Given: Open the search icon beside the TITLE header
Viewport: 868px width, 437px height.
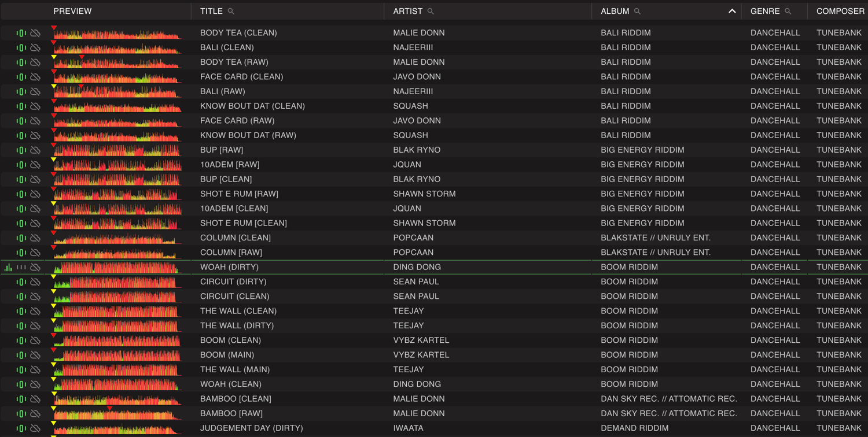Looking at the screenshot, I should pos(231,12).
